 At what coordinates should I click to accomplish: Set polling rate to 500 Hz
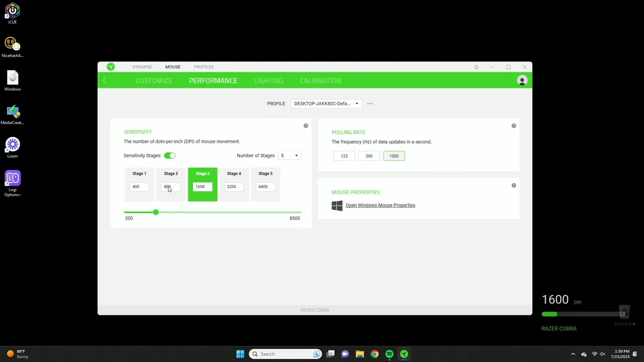[x=369, y=156]
